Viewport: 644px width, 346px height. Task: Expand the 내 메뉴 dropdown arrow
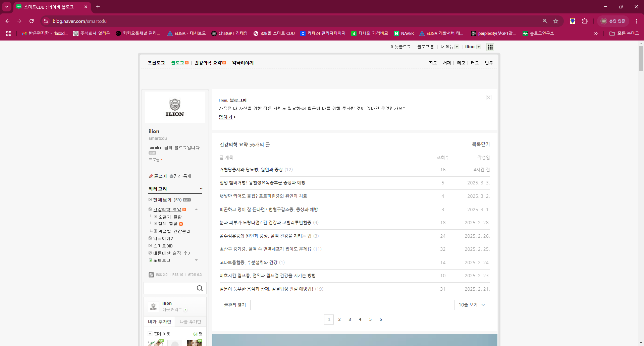pos(457,47)
